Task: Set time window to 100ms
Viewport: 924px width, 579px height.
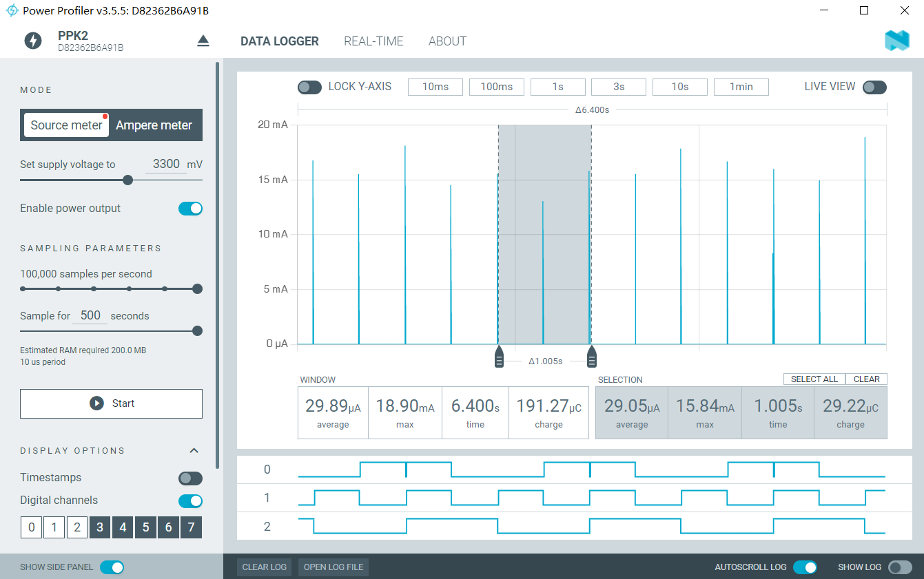Action: pos(497,87)
